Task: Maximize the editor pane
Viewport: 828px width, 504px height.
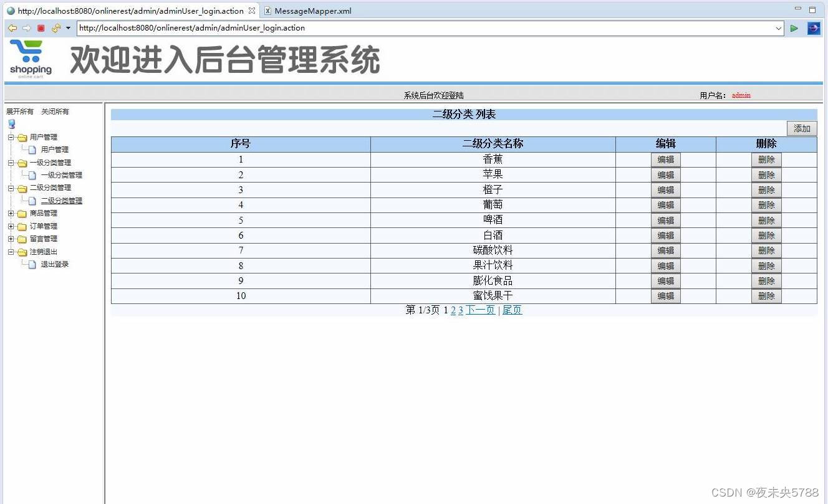Action: (x=812, y=9)
